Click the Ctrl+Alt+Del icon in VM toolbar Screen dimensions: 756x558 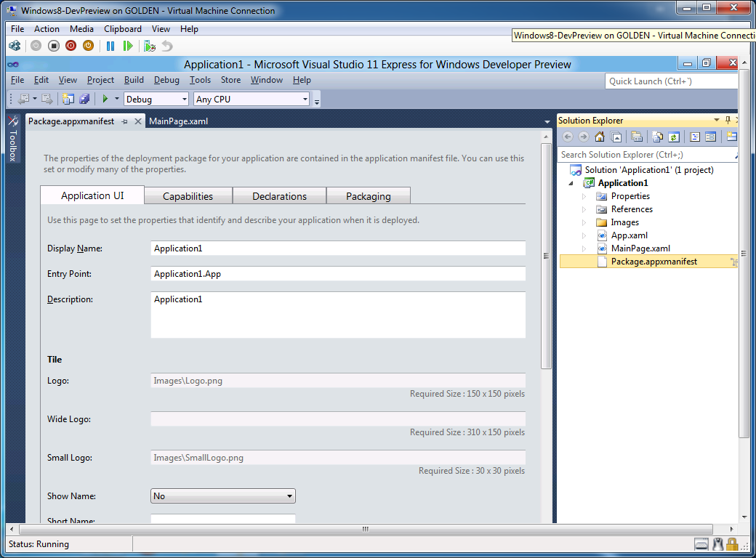[x=15, y=46]
